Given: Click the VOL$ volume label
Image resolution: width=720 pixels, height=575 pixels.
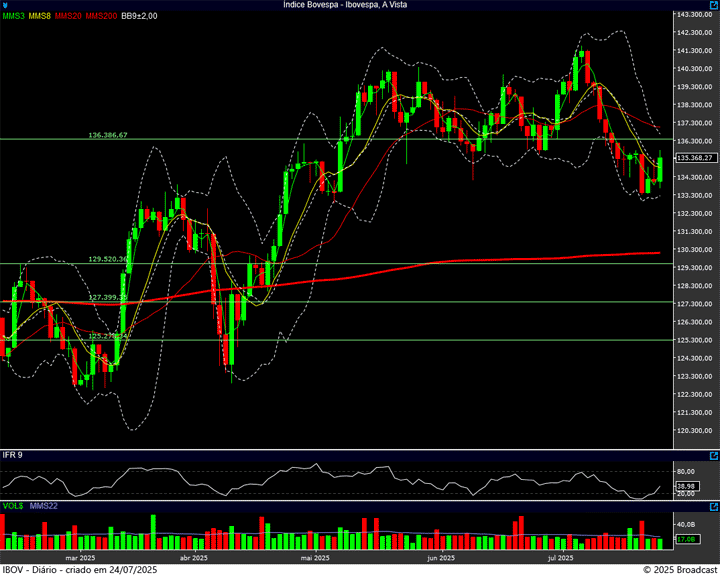Looking at the screenshot, I should [x=13, y=506].
